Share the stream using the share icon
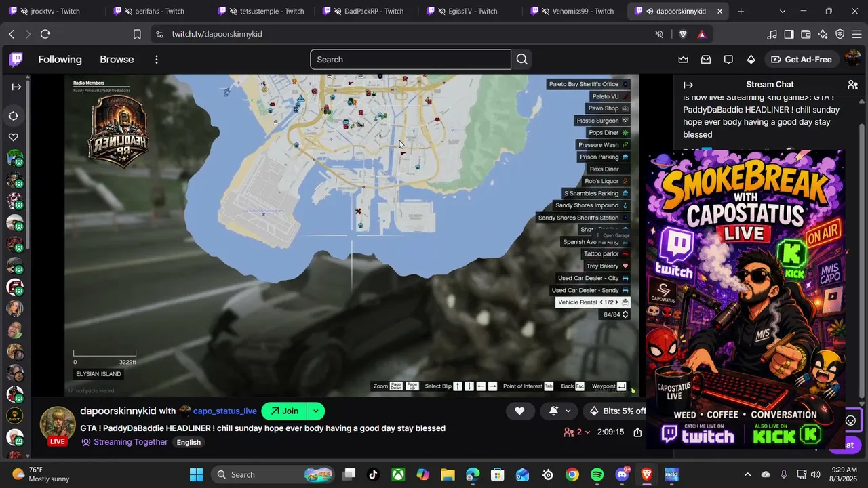 637,432
